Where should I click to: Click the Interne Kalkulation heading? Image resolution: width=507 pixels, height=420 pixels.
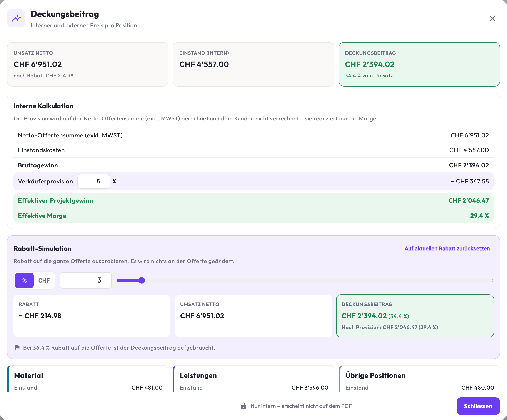click(x=43, y=106)
